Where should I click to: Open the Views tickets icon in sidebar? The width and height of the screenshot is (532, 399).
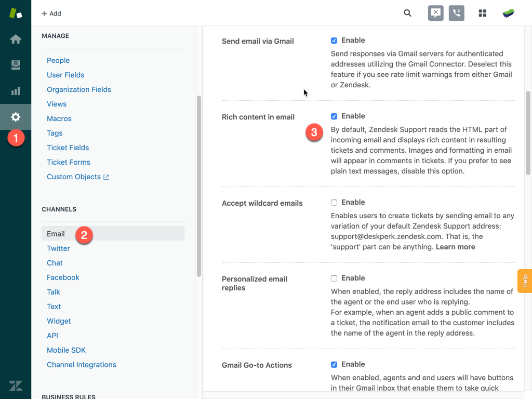click(x=16, y=65)
